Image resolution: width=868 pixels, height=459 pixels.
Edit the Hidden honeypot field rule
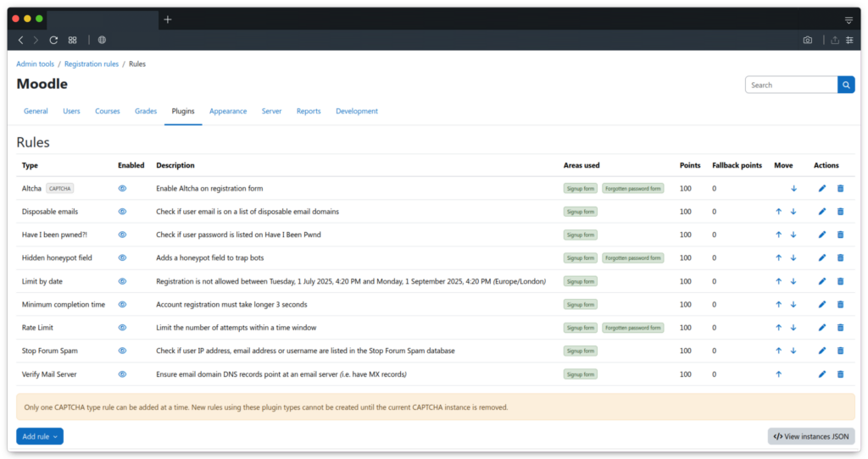pos(822,258)
